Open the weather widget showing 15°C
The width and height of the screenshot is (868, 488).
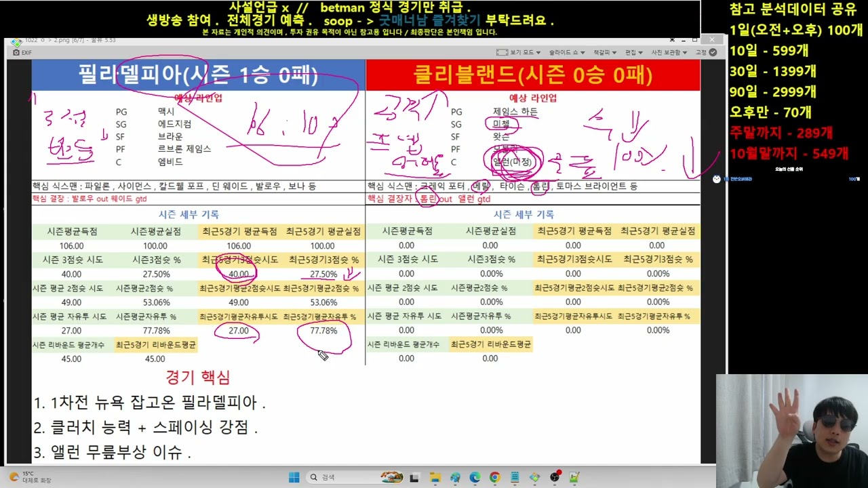pyautogui.click(x=31, y=477)
